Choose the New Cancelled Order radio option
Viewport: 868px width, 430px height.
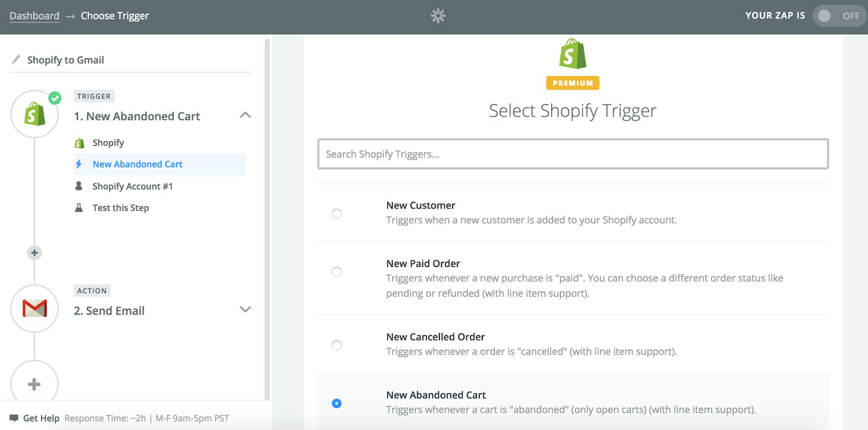click(x=336, y=345)
